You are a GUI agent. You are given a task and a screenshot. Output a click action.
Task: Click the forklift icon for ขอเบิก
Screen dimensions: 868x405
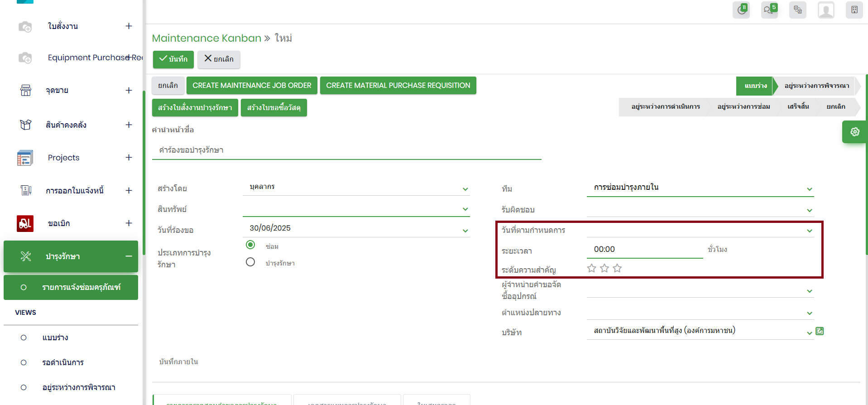click(x=25, y=223)
